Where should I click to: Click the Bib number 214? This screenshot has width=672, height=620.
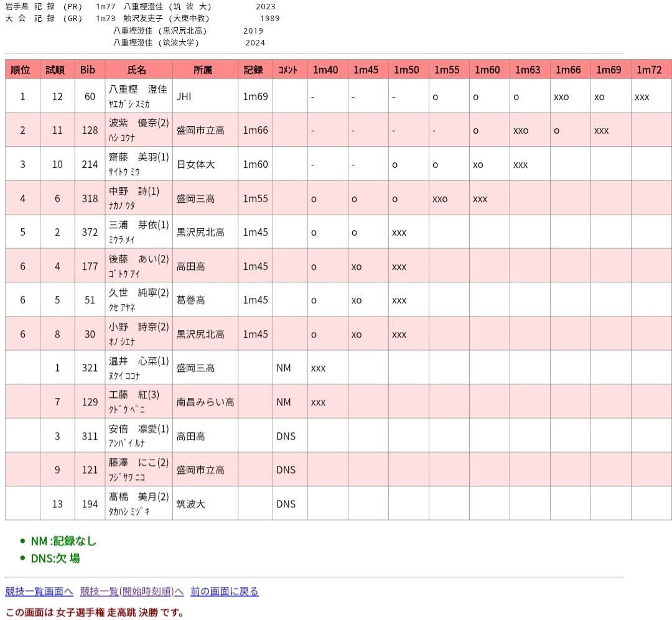coord(90,165)
